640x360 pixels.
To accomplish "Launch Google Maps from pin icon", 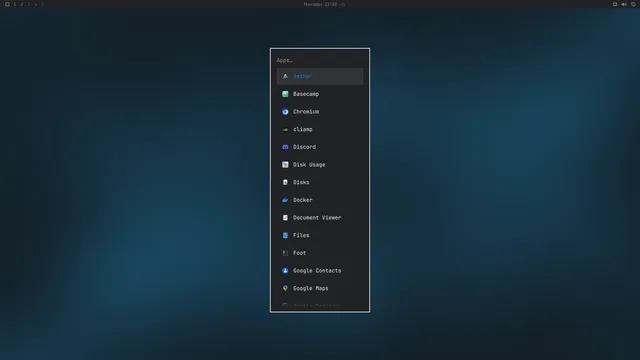I will point(285,288).
